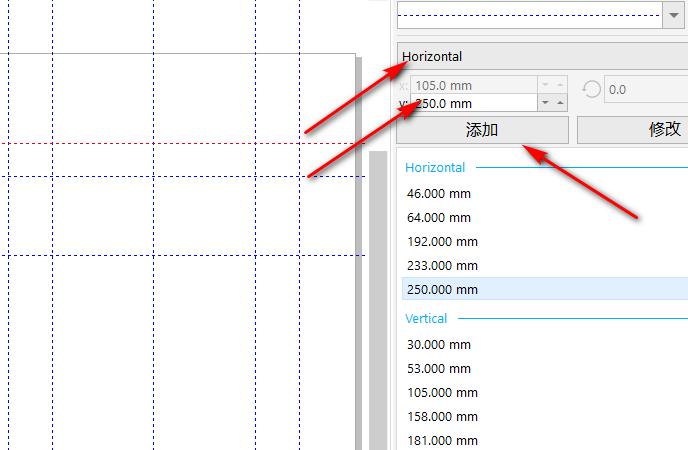688x450 pixels.
Task: Increase y value with the up stepper arrow
Action: tap(560, 103)
